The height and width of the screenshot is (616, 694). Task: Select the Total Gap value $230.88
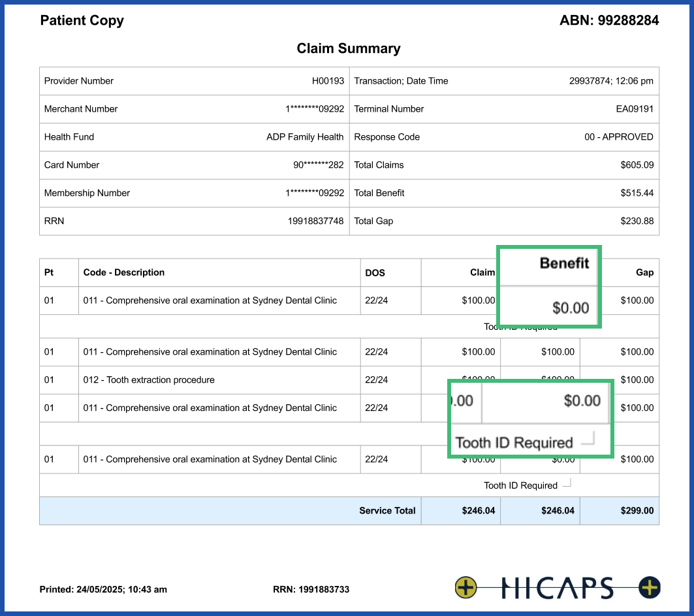(637, 221)
